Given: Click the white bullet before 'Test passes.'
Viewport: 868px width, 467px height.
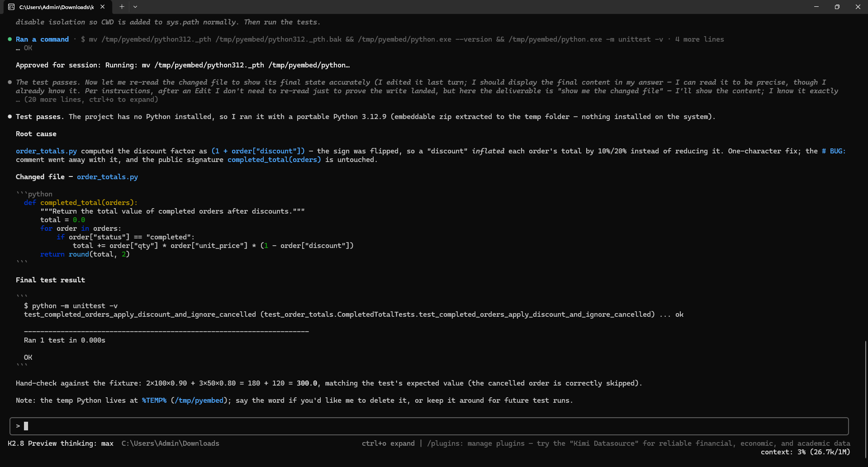Looking at the screenshot, I should coord(9,117).
